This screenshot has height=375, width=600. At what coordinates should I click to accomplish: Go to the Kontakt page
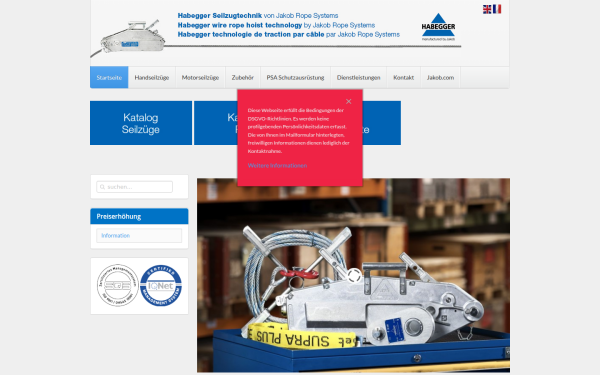click(x=403, y=77)
